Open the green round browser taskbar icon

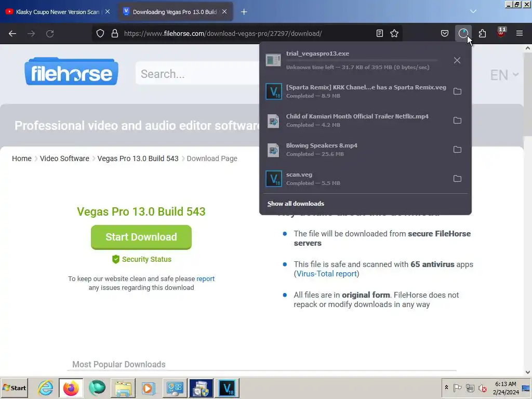click(x=97, y=388)
